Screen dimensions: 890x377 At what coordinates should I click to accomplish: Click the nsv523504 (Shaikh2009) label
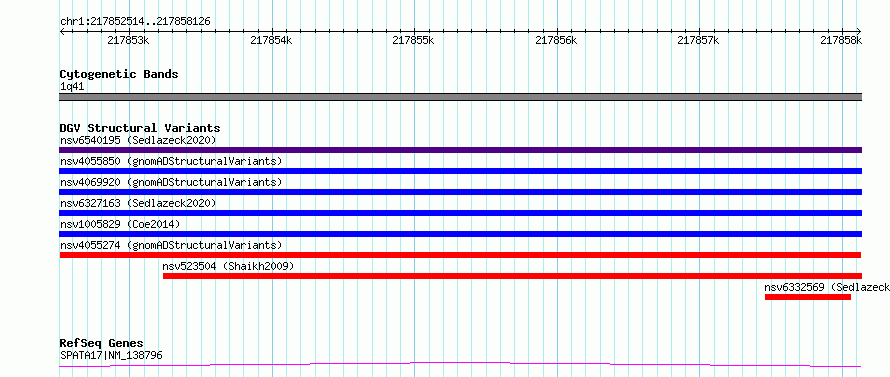coord(228,266)
